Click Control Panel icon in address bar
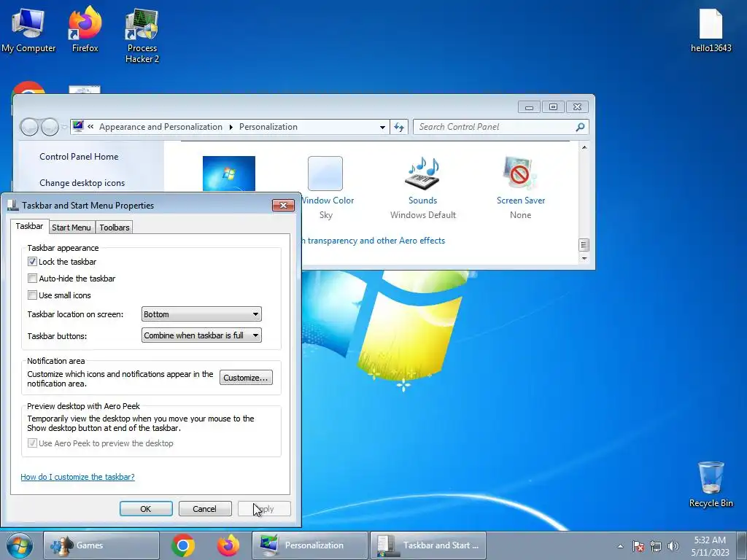This screenshot has width=747, height=560. 78,127
